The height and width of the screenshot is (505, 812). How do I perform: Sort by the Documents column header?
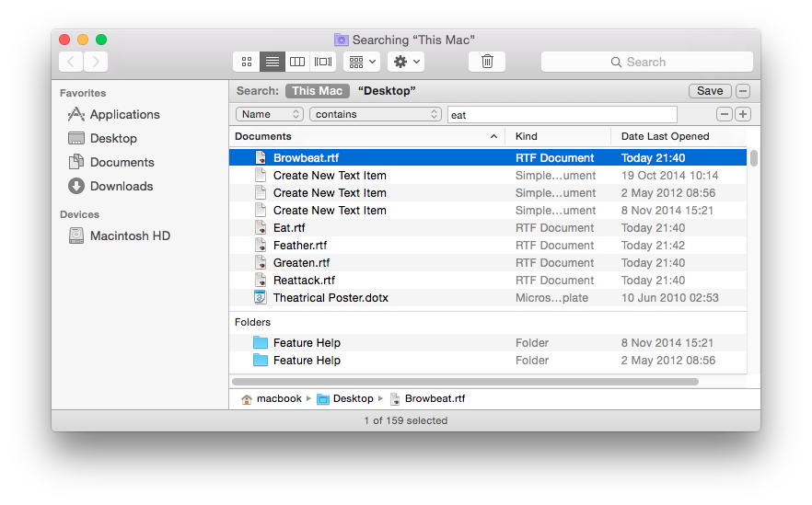366,136
